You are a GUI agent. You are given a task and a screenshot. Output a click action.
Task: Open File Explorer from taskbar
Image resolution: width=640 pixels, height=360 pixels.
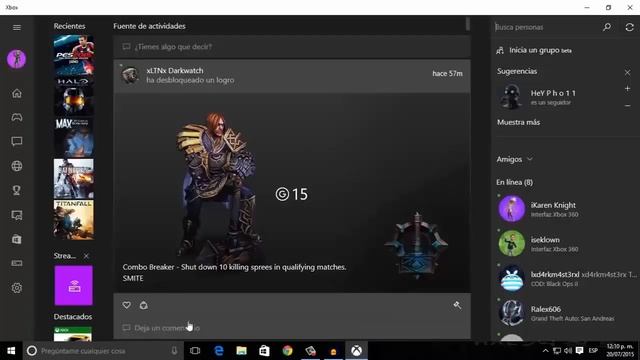(242, 351)
